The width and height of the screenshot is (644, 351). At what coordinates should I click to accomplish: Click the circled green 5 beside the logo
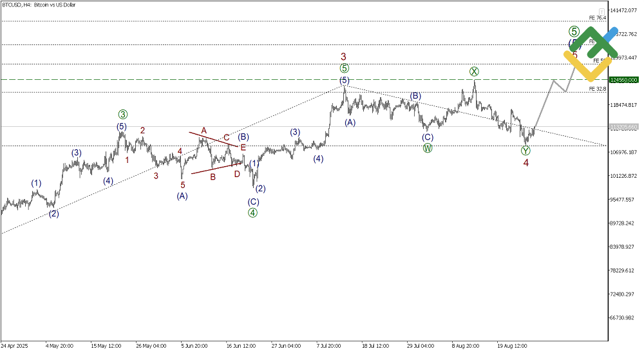click(x=574, y=31)
